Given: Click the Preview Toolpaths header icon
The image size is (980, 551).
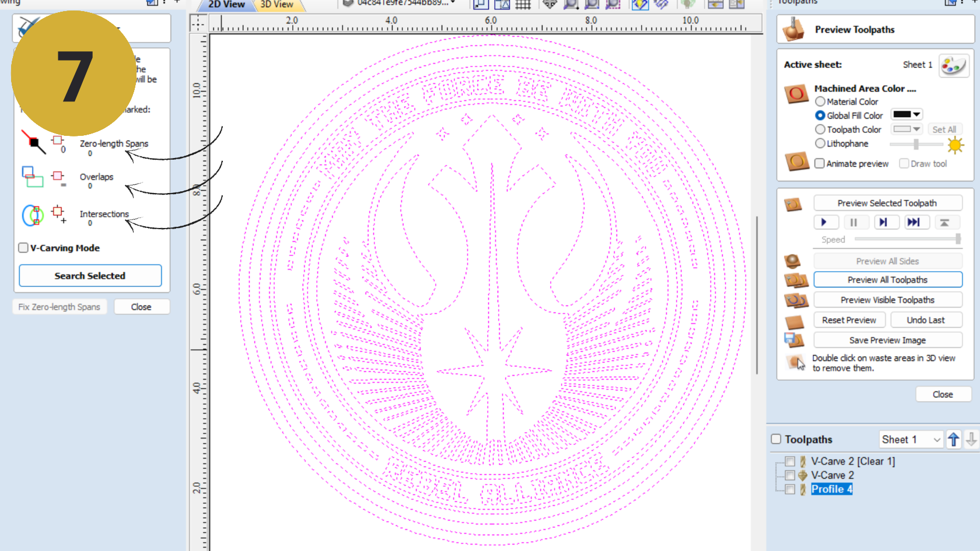Looking at the screenshot, I should [x=793, y=29].
